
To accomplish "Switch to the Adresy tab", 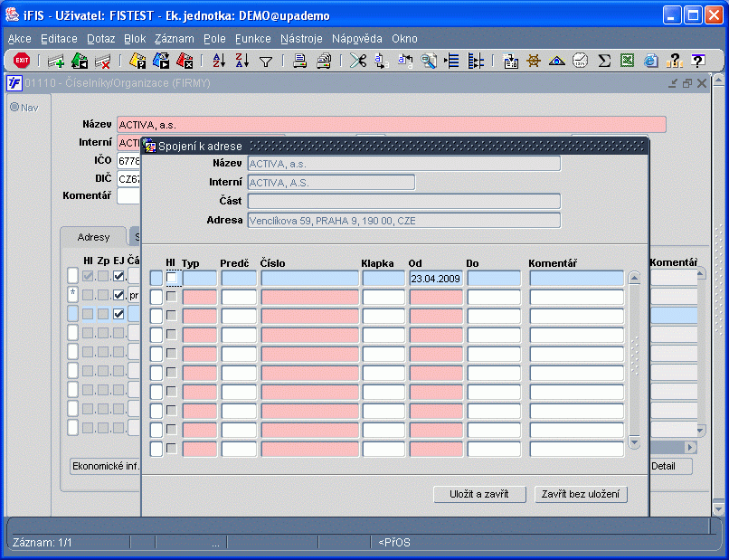I will point(93,237).
